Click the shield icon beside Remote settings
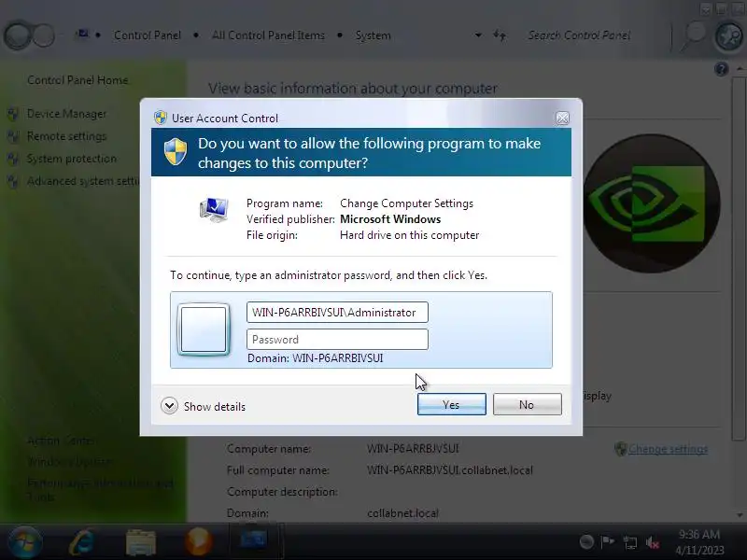The image size is (747, 560). click(13, 136)
